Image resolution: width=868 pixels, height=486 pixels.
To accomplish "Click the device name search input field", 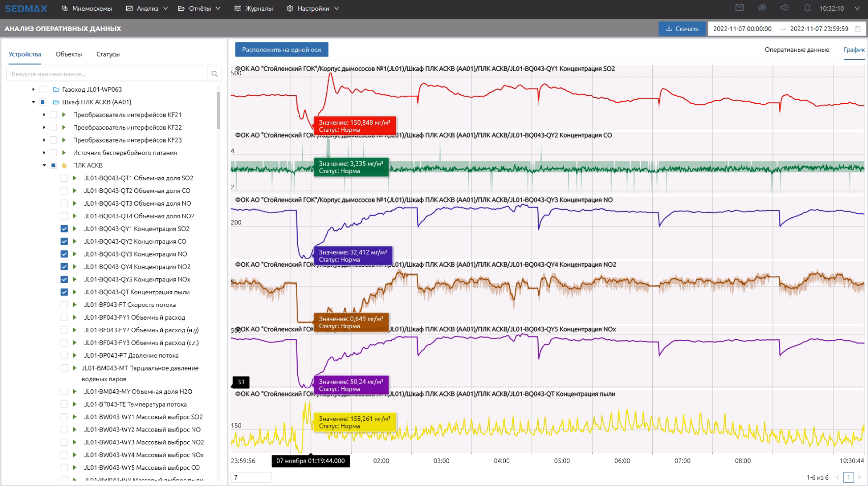I will (107, 74).
